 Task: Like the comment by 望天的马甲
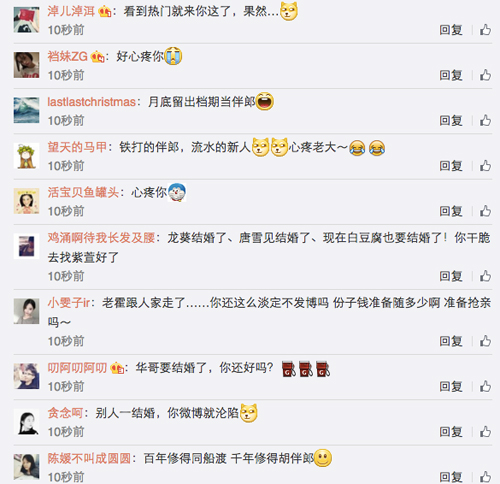[x=485, y=166]
